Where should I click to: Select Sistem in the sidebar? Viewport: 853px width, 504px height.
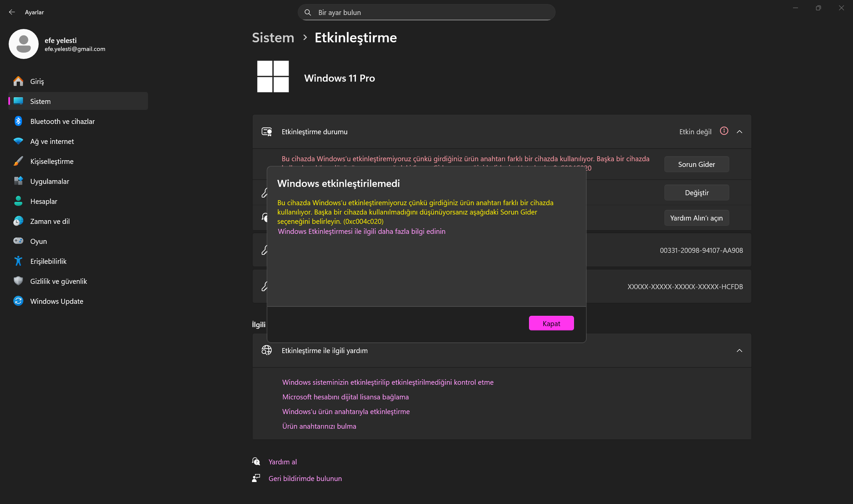point(78,101)
